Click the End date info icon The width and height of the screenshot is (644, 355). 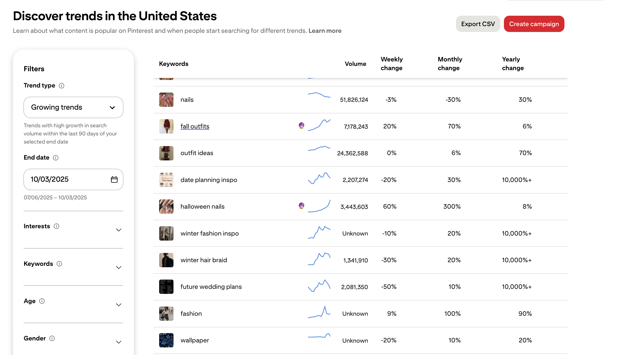click(x=56, y=158)
